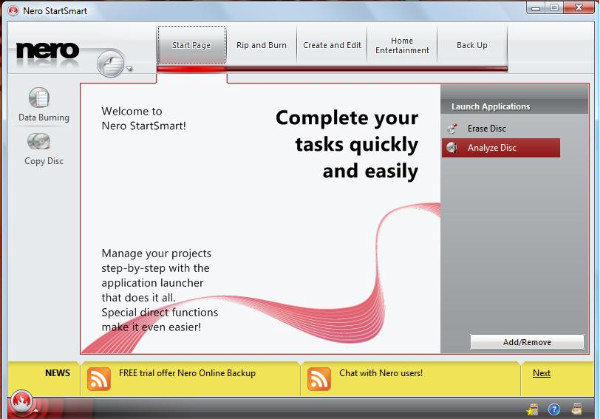This screenshot has width=600, height=419.
Task: Open the Data Burning shortcut icon
Action: (x=39, y=98)
